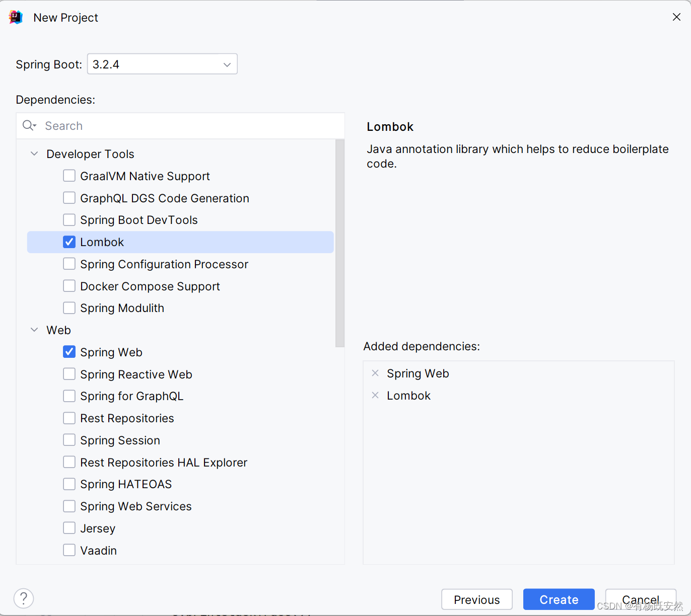Screen dimensions: 691x616
Task: Remove Spring Web from added dependencies
Action: coord(375,373)
